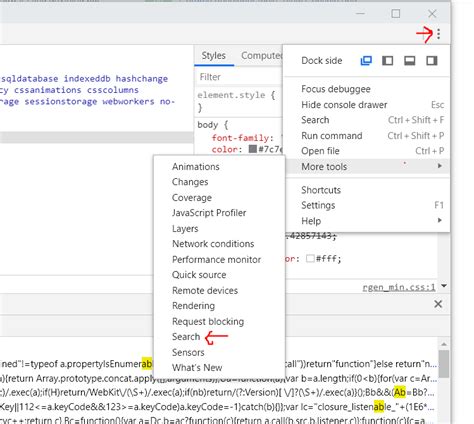Screen dimensions: 474x424
Task: Open dropdown arrow beside rgen_min.css link
Action: click(444, 286)
